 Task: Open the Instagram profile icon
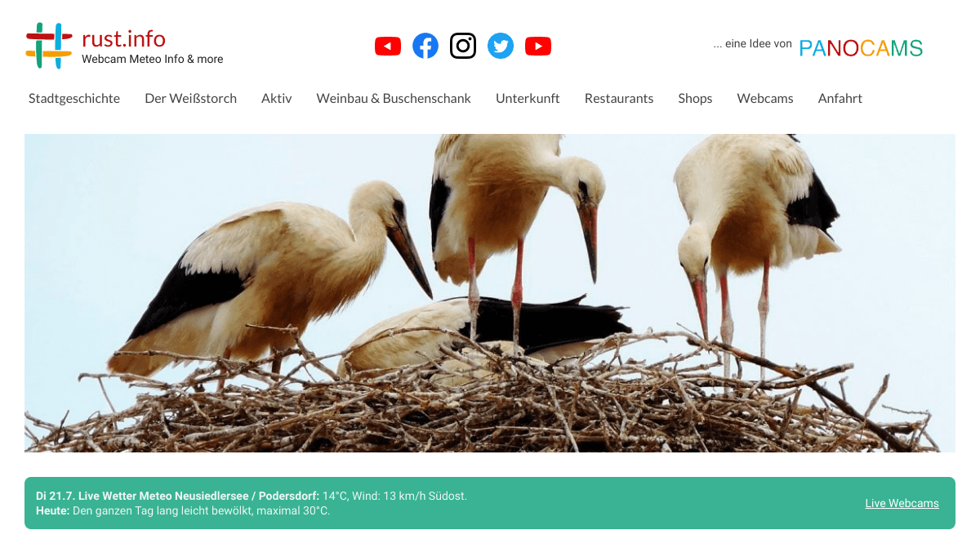[463, 46]
